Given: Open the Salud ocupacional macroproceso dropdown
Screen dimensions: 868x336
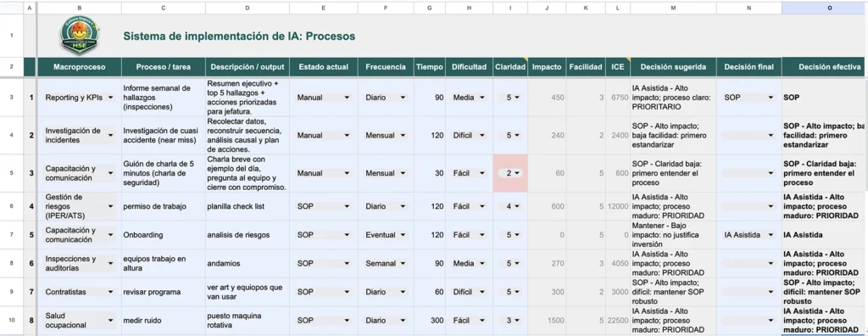Looking at the screenshot, I should coord(111,320).
